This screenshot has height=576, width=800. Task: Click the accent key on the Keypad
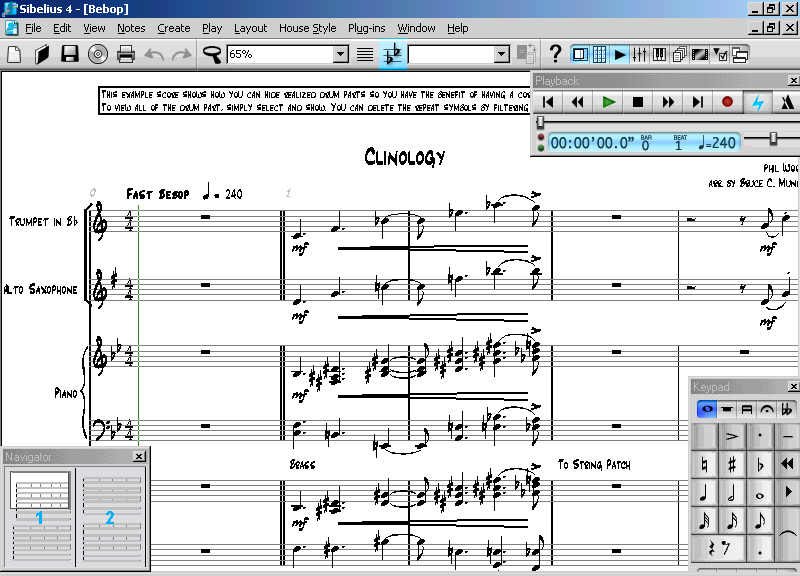(732, 436)
